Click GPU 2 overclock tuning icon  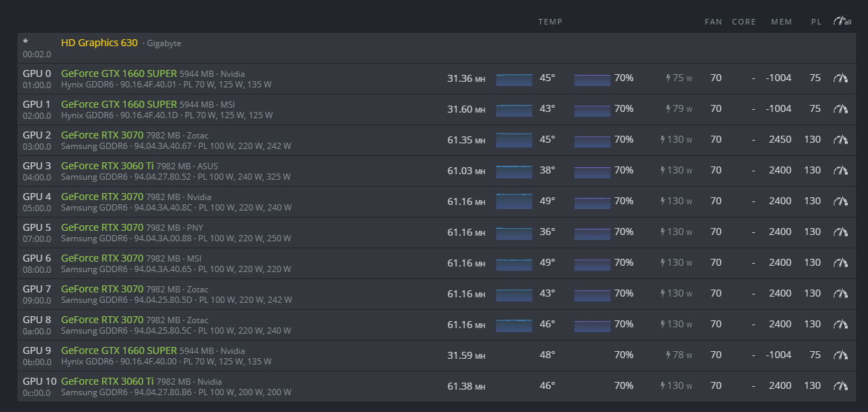tap(840, 140)
